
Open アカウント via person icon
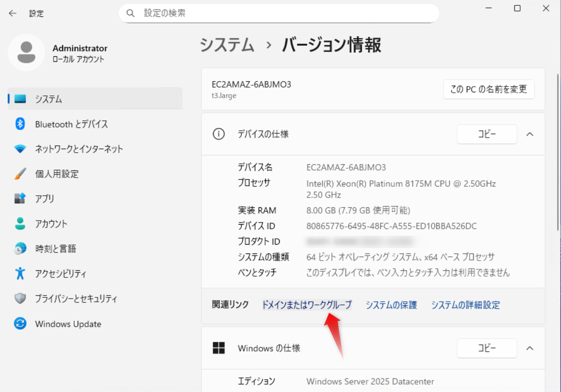point(20,224)
